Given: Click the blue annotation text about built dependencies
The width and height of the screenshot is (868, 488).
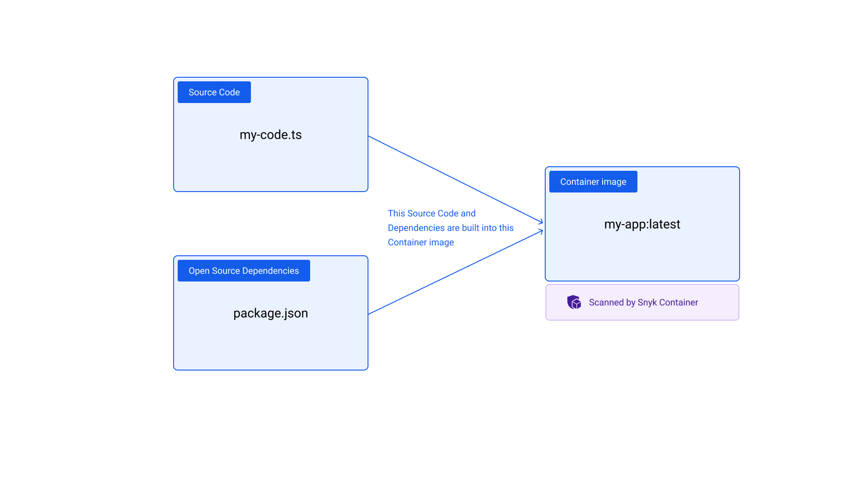Looking at the screenshot, I should click(x=451, y=228).
